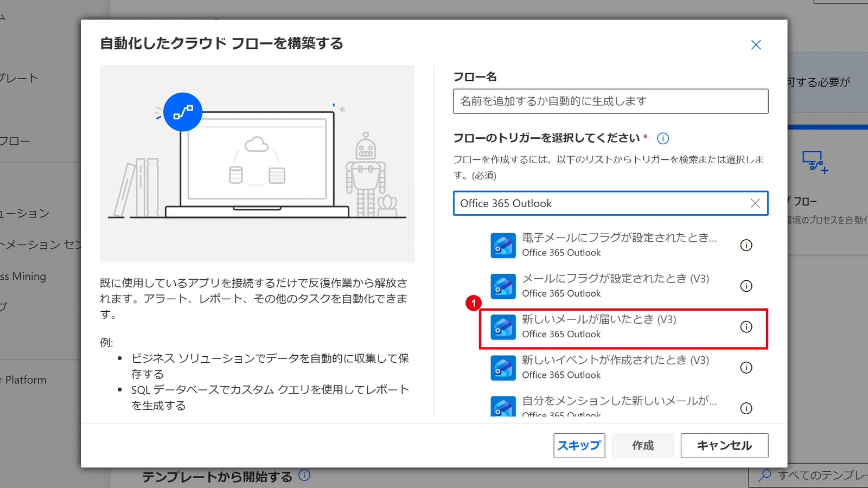The width and height of the screenshot is (868, 488).
Task: Open info for 電子メールにフラグが設定されたとき trigger
Action: [x=746, y=245]
